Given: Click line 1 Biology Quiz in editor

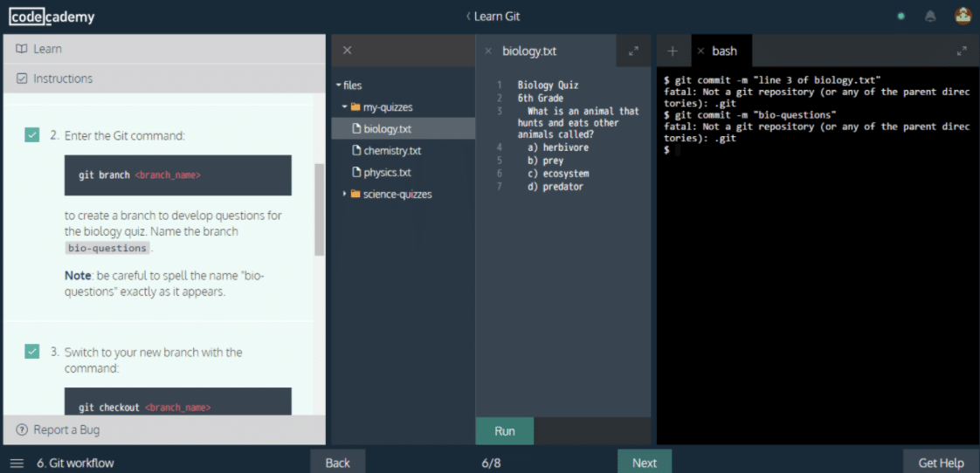Looking at the screenshot, I should 549,85.
